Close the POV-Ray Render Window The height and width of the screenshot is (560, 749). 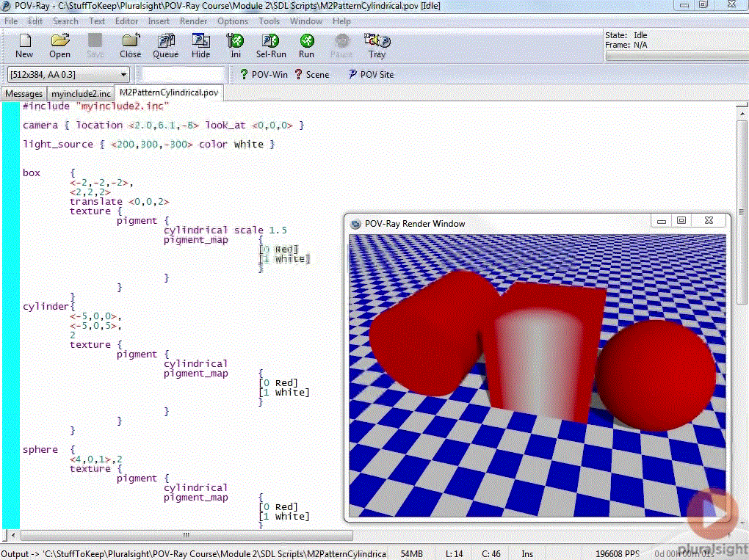pyautogui.click(x=709, y=221)
